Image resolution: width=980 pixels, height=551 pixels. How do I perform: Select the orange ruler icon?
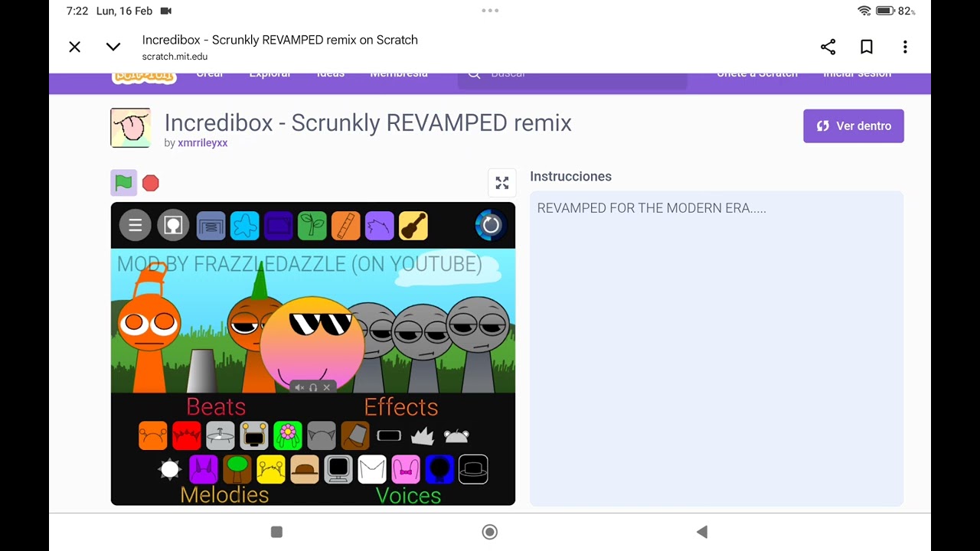point(345,226)
